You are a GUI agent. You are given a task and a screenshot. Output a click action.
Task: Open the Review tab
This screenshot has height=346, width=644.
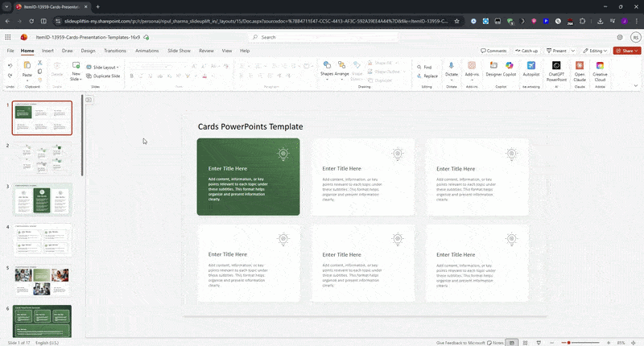click(206, 51)
